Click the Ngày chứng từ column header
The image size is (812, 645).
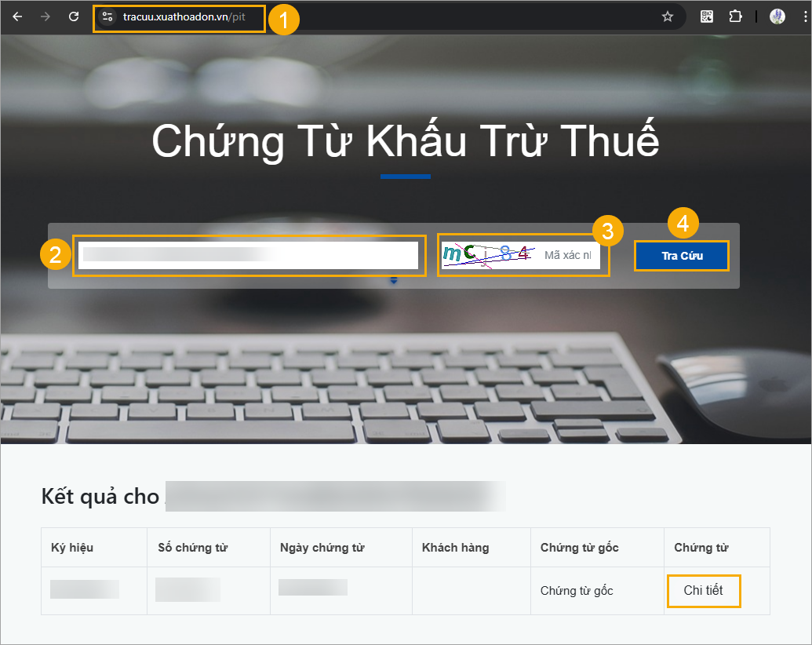(322, 548)
